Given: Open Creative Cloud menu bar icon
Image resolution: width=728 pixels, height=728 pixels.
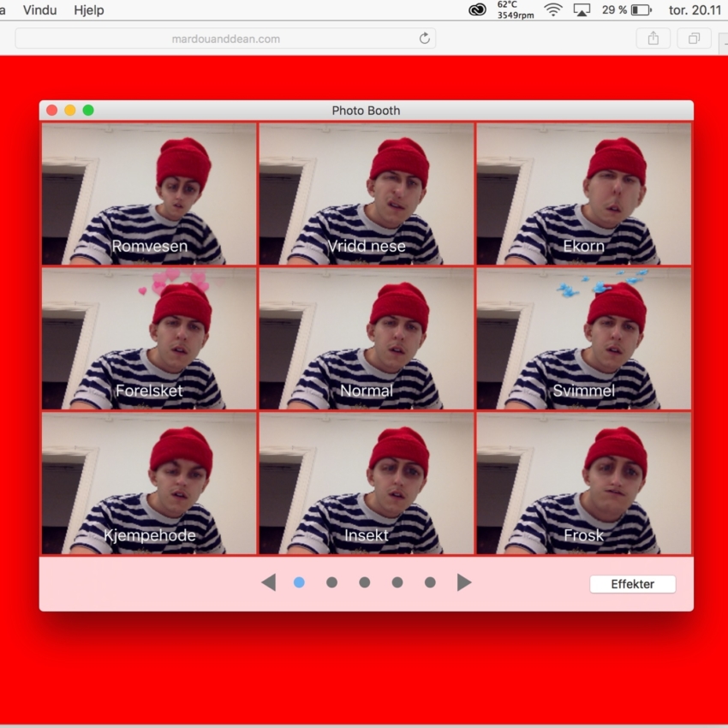Looking at the screenshot, I should point(477,9).
